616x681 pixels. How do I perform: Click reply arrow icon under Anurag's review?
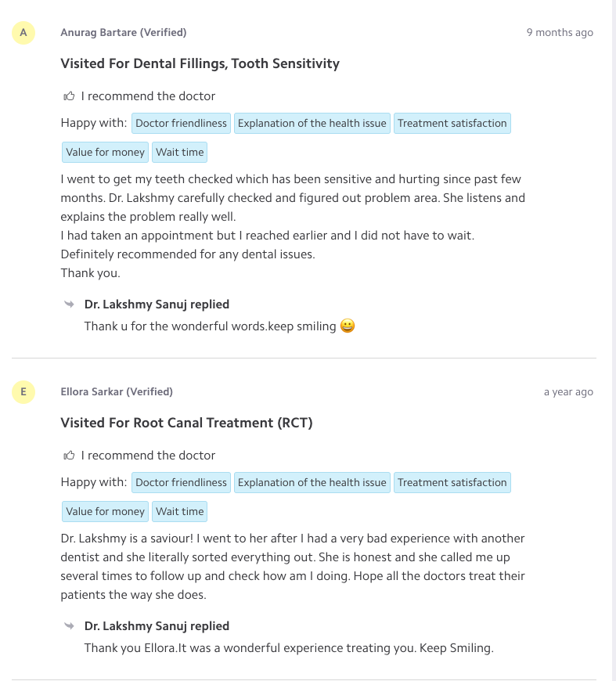(70, 304)
